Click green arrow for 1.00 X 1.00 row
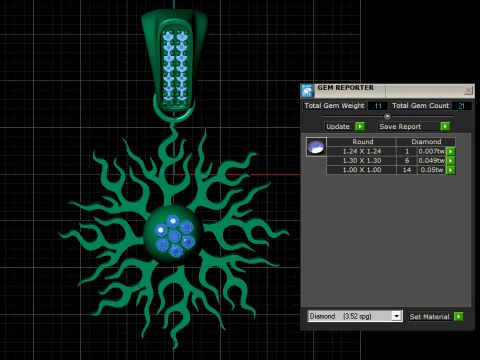Screen dimensions: 480x360 [451, 170]
